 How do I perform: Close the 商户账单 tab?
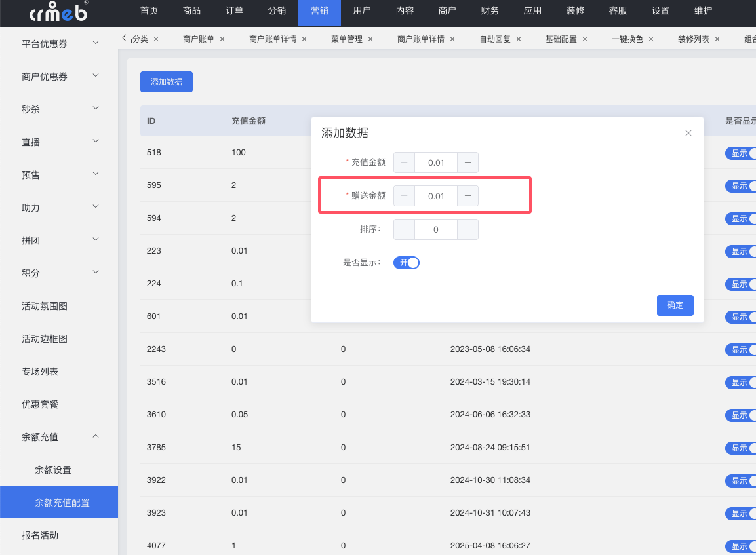(222, 39)
